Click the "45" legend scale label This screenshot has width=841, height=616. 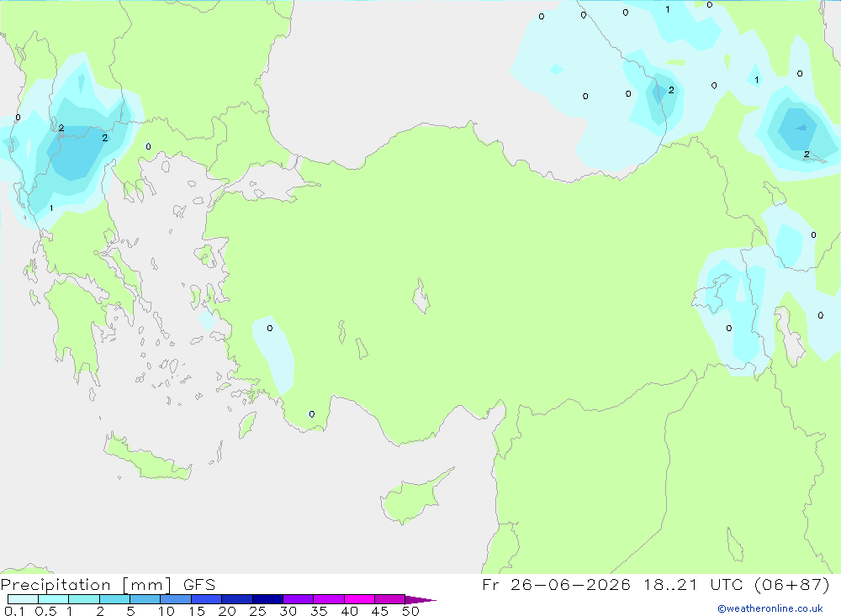380,611
